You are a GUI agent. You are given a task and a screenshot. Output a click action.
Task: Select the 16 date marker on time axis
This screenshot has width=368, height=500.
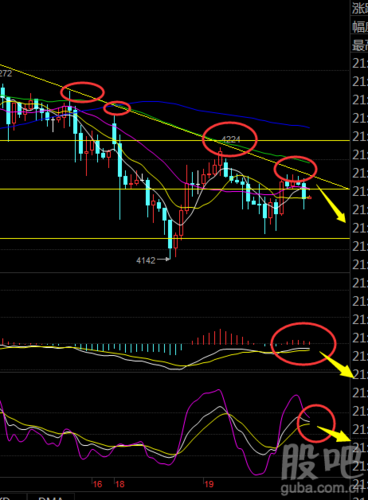pyautogui.click(x=97, y=484)
